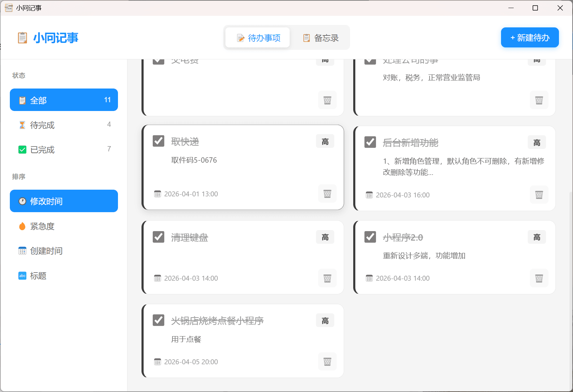Sort by 标题

pyautogui.click(x=64, y=275)
